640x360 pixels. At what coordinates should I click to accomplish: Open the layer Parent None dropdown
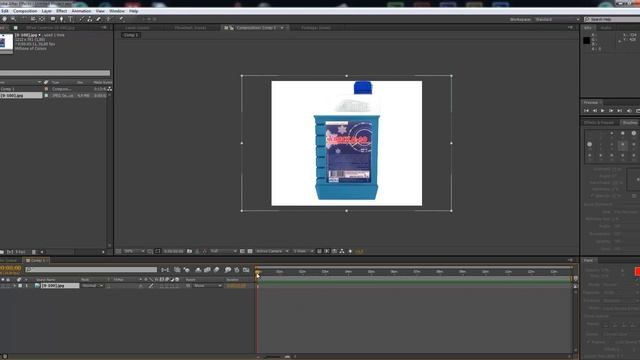pyautogui.click(x=207, y=286)
